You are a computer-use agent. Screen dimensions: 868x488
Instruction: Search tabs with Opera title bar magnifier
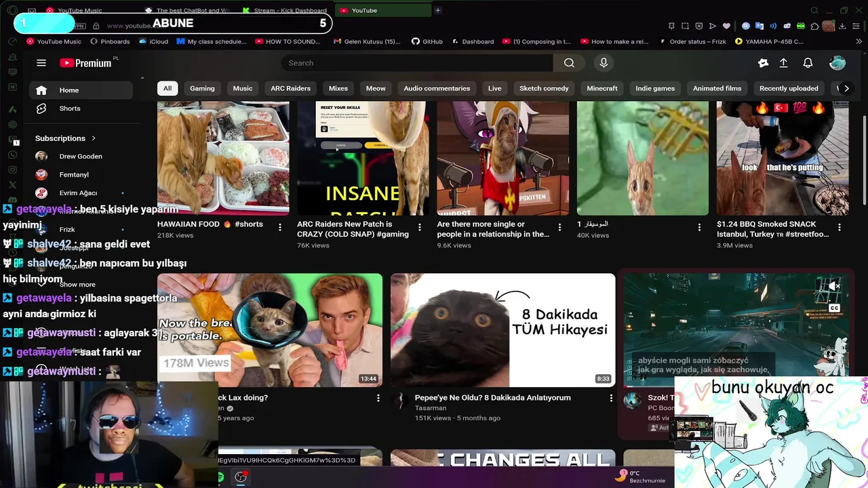[814, 10]
